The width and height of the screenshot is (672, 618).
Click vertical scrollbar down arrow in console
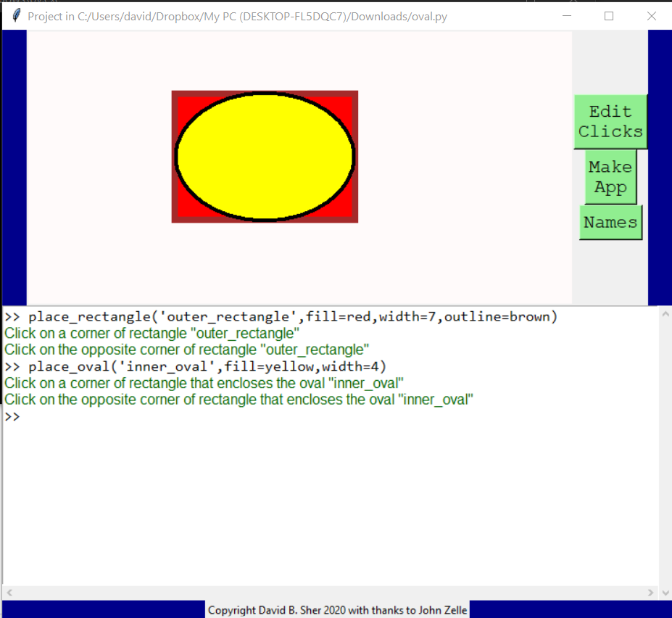pyautogui.click(x=665, y=593)
